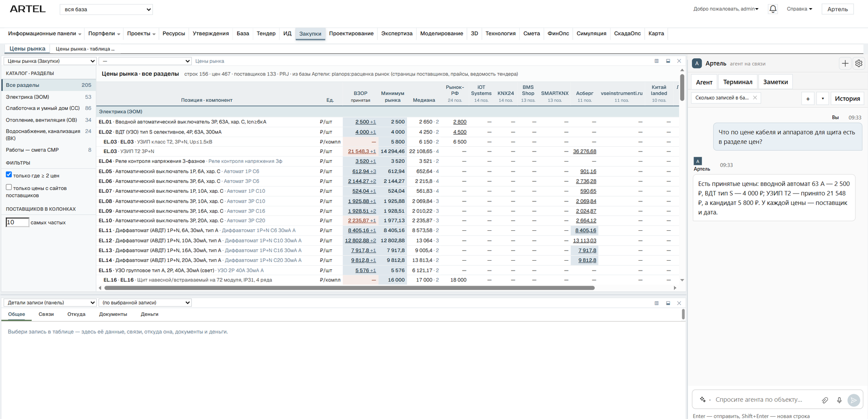868x419 pixels.
Task: Split the details panel into columns
Action: tap(656, 303)
